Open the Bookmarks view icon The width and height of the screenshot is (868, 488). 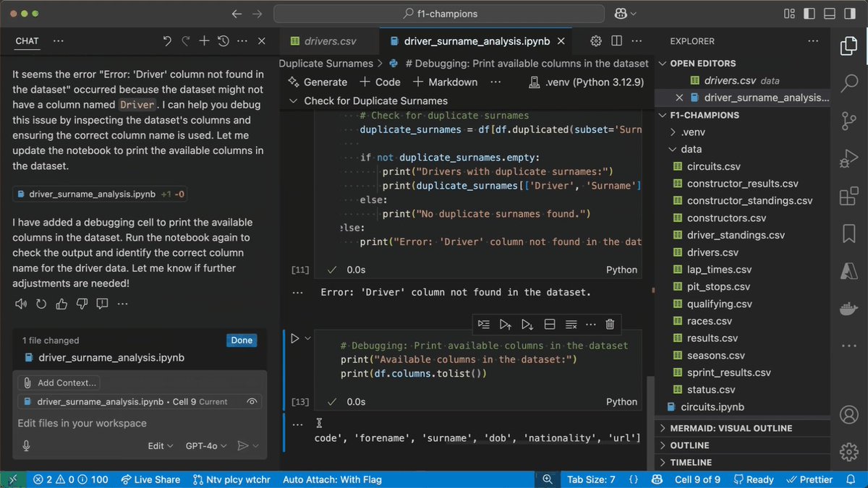(848, 234)
